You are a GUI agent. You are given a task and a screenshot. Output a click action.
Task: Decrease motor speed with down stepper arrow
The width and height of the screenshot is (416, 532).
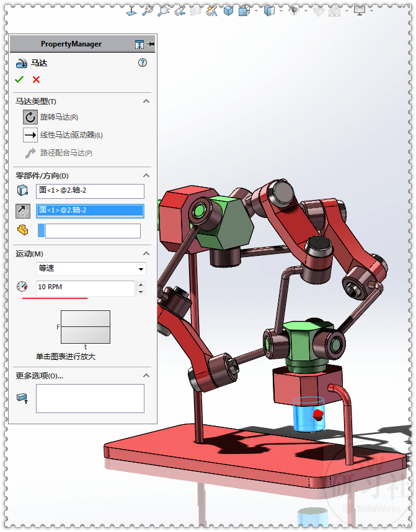click(141, 292)
